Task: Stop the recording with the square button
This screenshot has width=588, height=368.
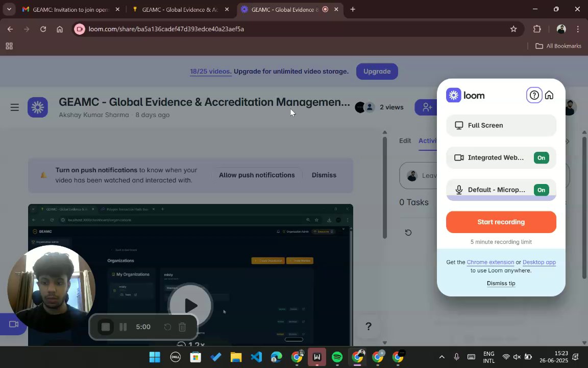Action: 106,327
